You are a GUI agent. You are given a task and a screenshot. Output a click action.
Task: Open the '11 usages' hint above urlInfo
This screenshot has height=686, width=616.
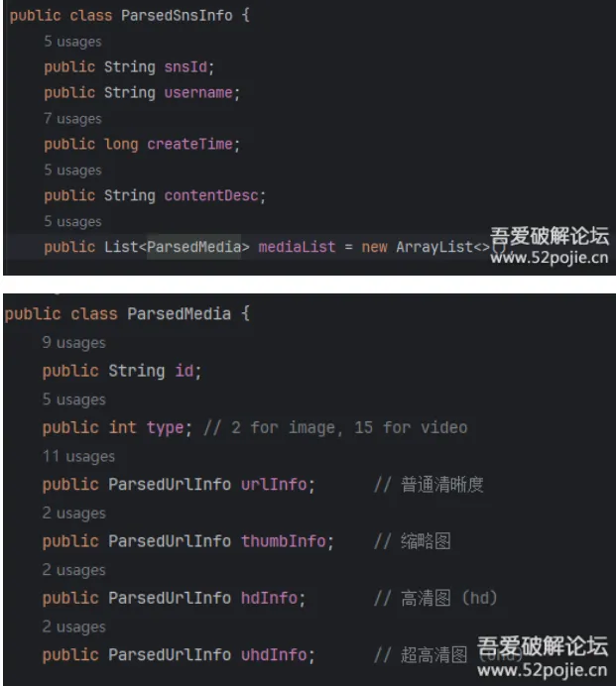point(78,456)
